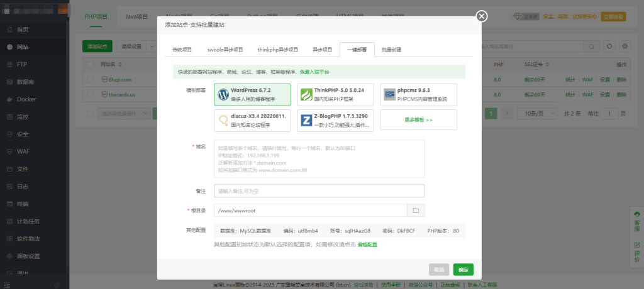Focus the 备注 remark input field

319,191
